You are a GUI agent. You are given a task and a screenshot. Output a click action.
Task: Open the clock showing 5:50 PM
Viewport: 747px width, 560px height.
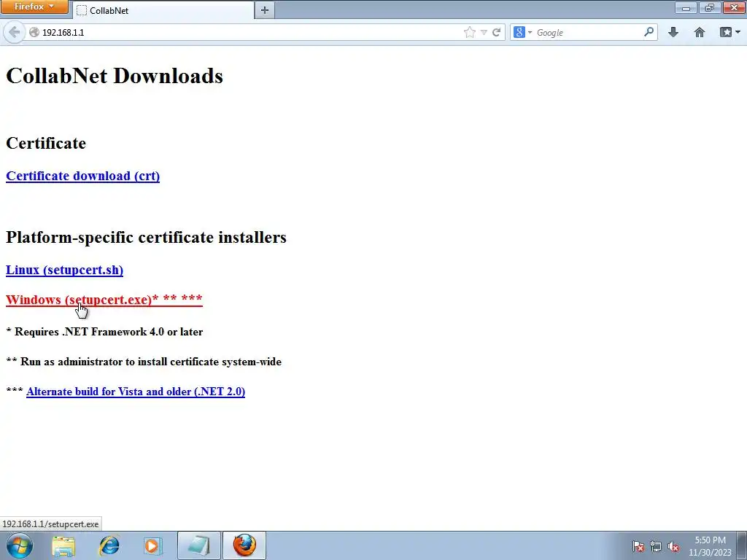coord(710,546)
